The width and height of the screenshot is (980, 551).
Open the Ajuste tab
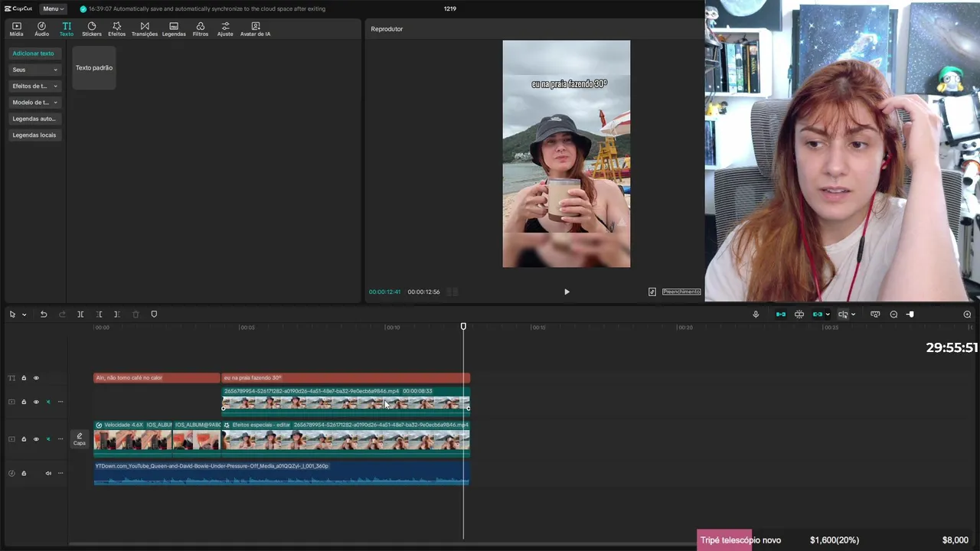point(225,29)
